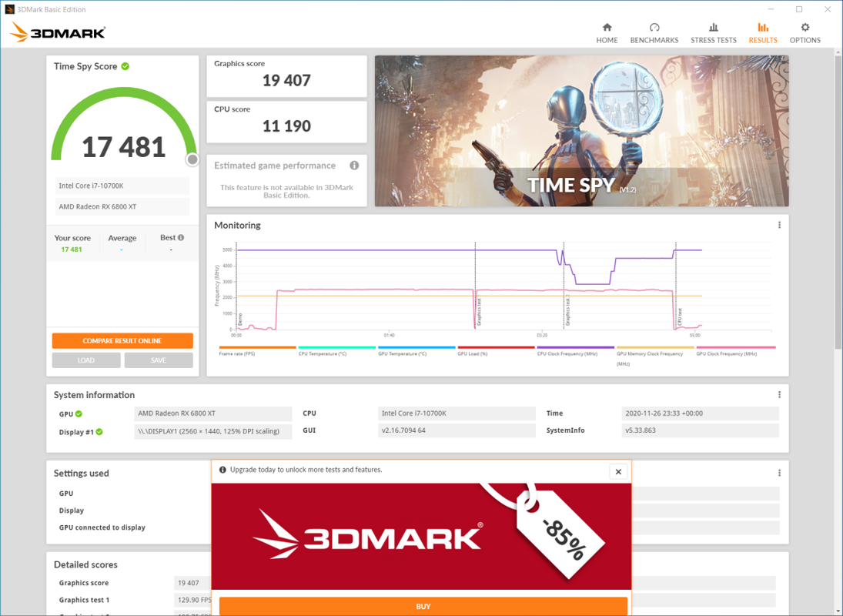Click the Time value 2020-11-26 23:33
The height and width of the screenshot is (616, 843).
(x=700, y=413)
